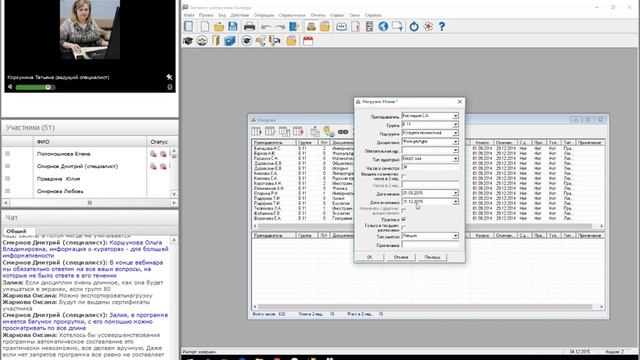Print using the printer toolbar icon

coord(249,27)
